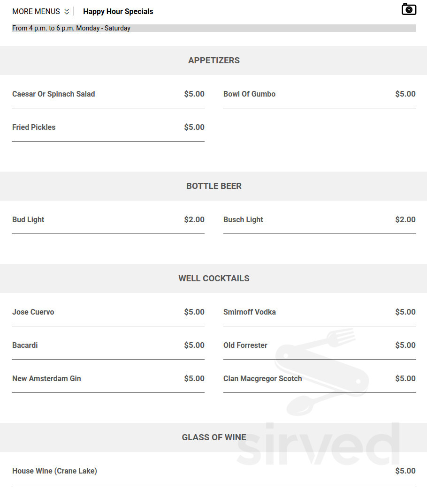Select House Wine (Crane Lake)
Screen dimensions: 427x504
coord(213,471)
